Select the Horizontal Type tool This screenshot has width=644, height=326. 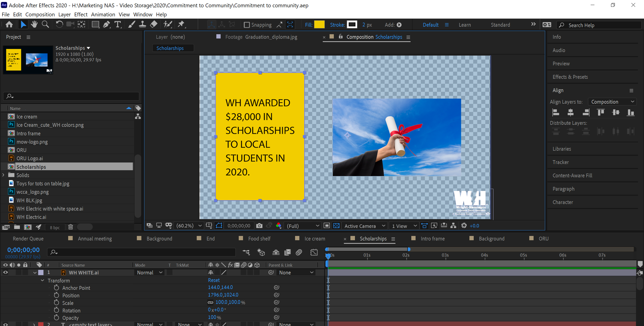pos(117,24)
